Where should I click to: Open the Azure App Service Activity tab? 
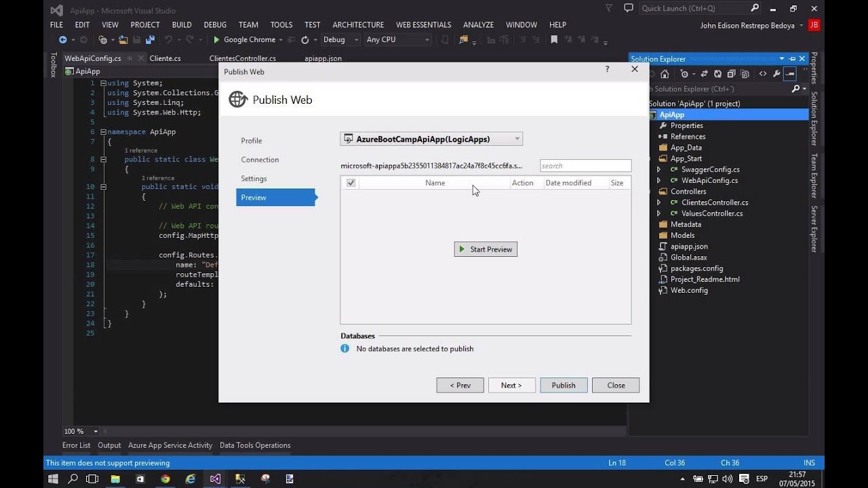[170, 445]
